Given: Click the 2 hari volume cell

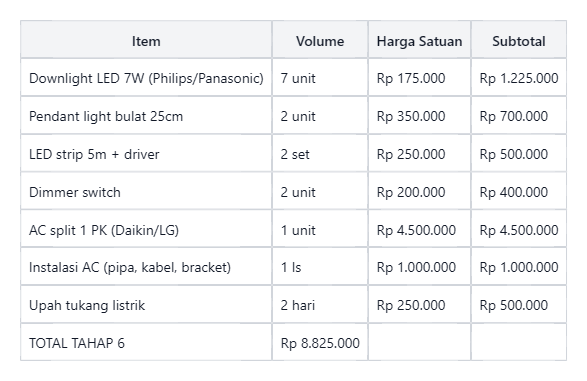Looking at the screenshot, I should tap(320, 305).
